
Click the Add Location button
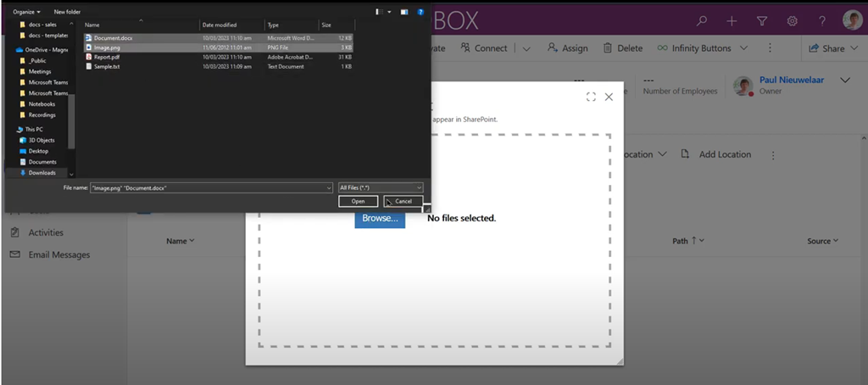point(715,154)
